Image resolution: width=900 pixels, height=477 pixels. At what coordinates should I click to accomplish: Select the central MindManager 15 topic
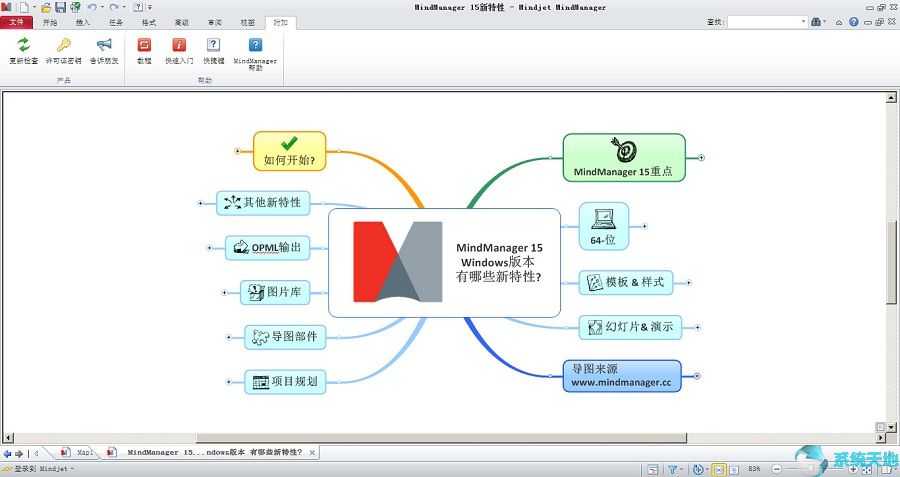[x=444, y=262]
